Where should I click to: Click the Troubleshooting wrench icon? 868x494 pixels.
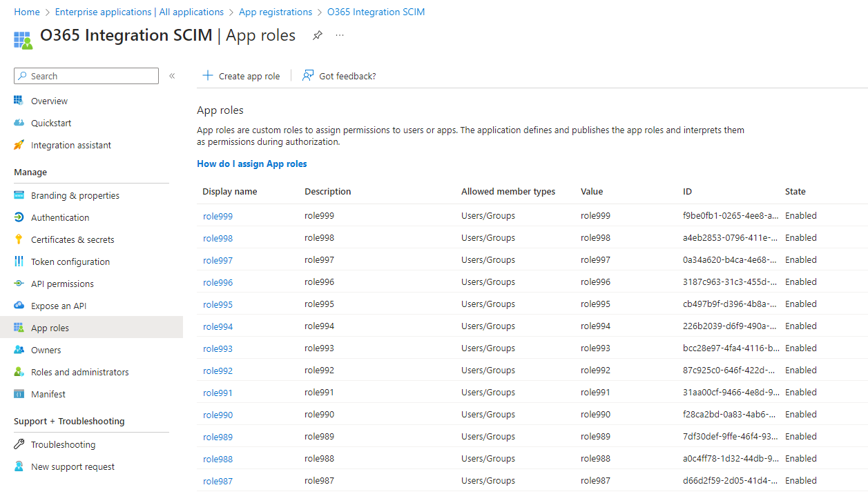(19, 444)
